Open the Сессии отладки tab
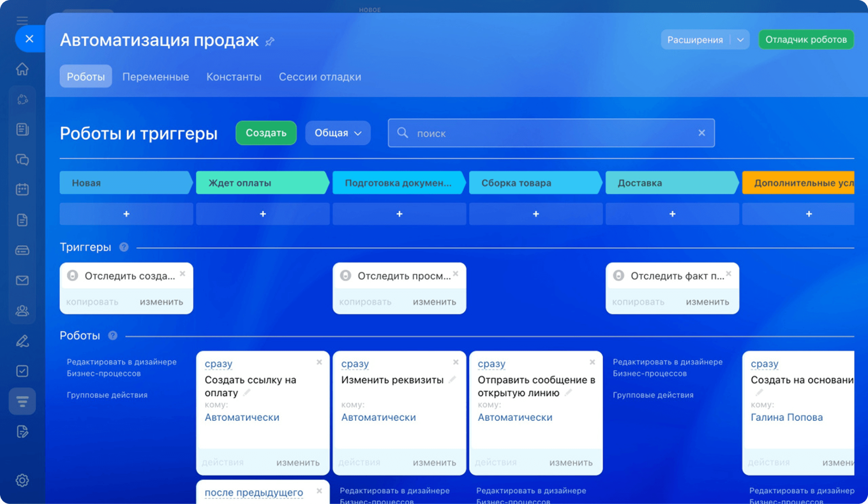This screenshot has width=868, height=504. pos(319,77)
